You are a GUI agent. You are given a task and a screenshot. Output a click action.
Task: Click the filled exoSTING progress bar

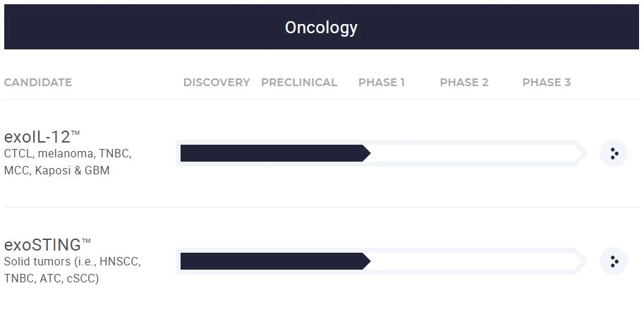coord(272,261)
